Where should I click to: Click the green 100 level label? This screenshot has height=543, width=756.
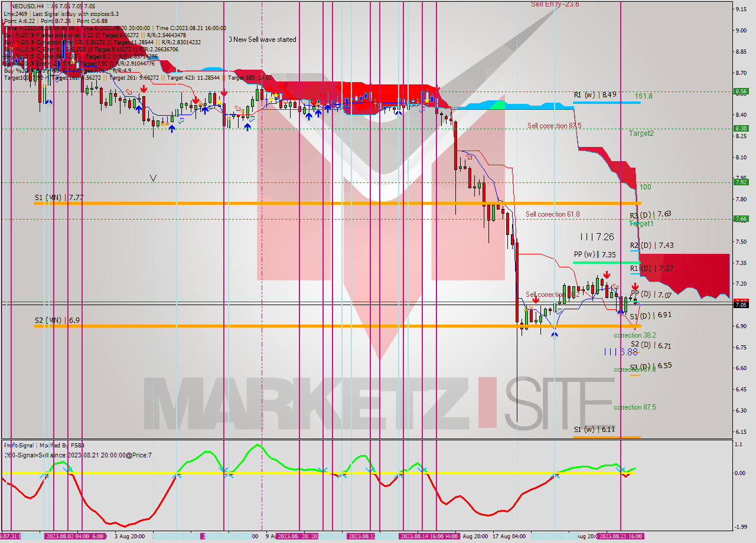(645, 187)
